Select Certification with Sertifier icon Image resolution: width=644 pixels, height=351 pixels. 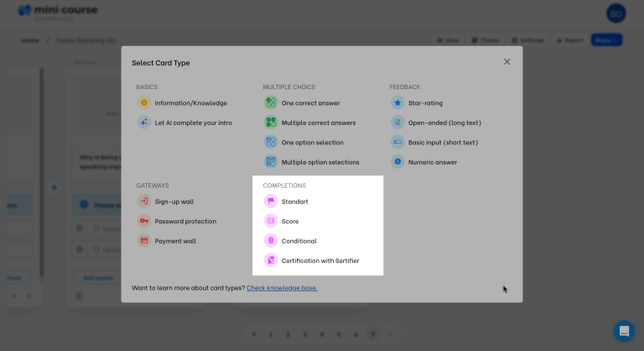[x=271, y=261]
